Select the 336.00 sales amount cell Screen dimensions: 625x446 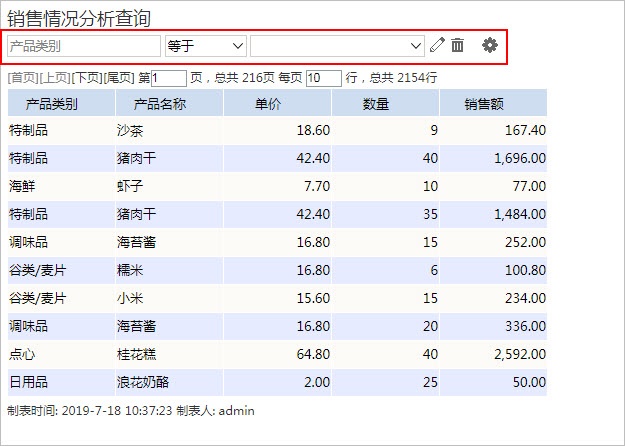[493, 326]
